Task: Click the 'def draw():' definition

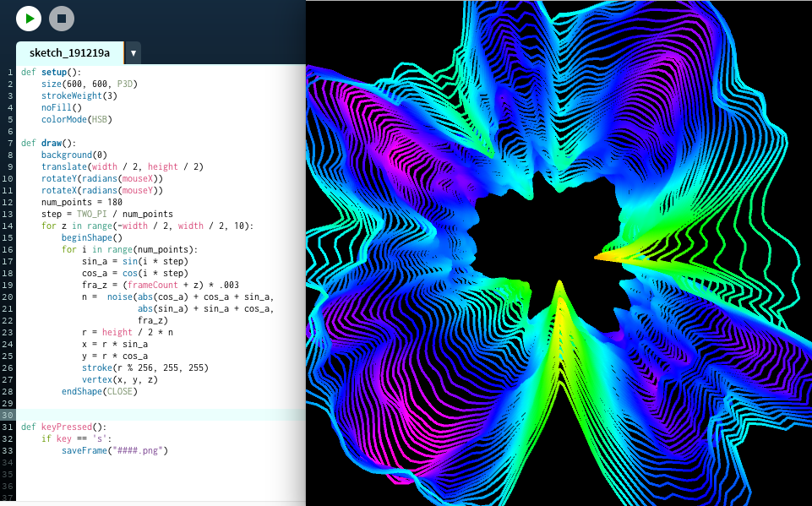Action: click(48, 144)
